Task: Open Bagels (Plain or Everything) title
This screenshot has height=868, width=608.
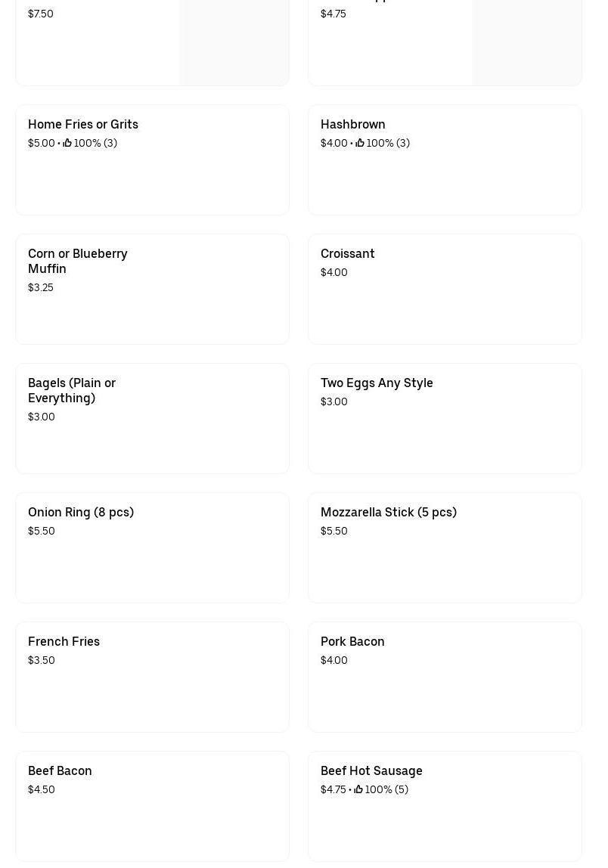Action: coord(72,390)
